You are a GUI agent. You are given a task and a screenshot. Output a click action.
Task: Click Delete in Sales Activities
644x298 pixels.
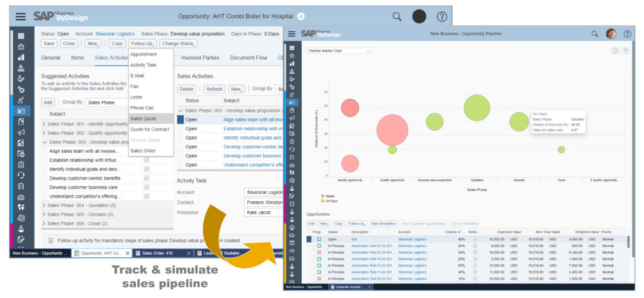click(186, 89)
